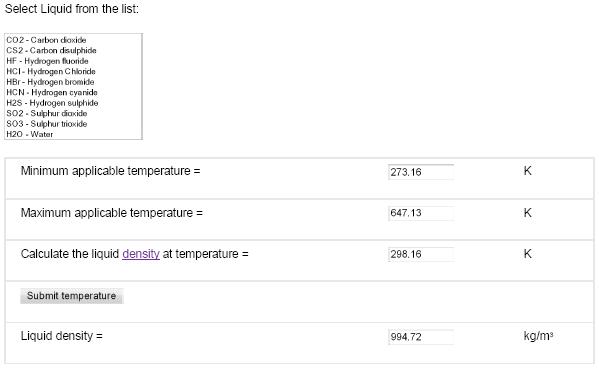Screen dimensions: 599x368
Task: Select H2S - Hydrogen sulphide item
Action: [52, 103]
